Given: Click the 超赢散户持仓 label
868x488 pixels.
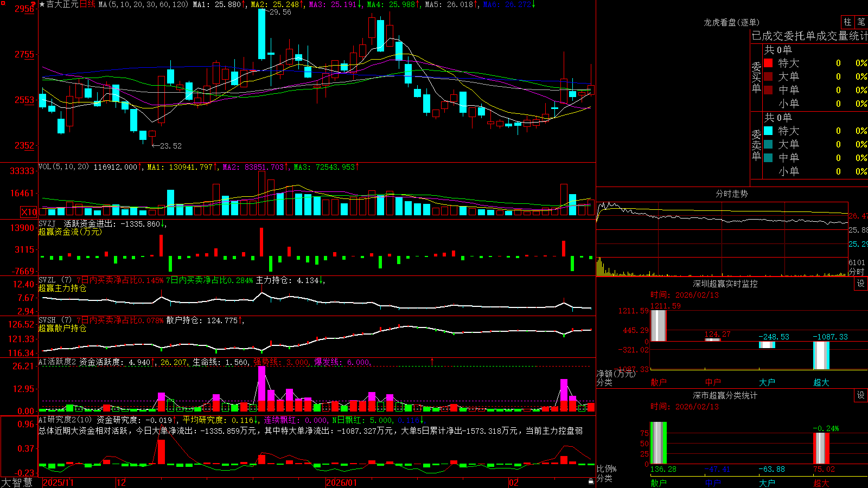Looking at the screenshot, I should click(x=62, y=328).
